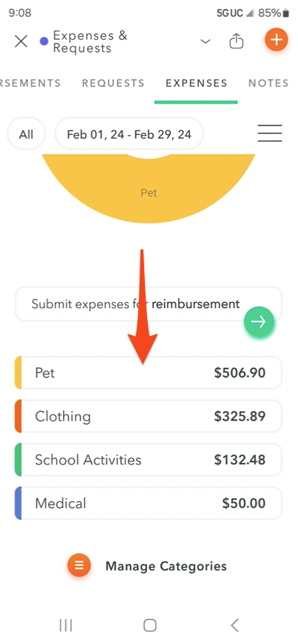Open the Medical $50.00 category row
Screen dimensions: 298x644
click(x=148, y=503)
